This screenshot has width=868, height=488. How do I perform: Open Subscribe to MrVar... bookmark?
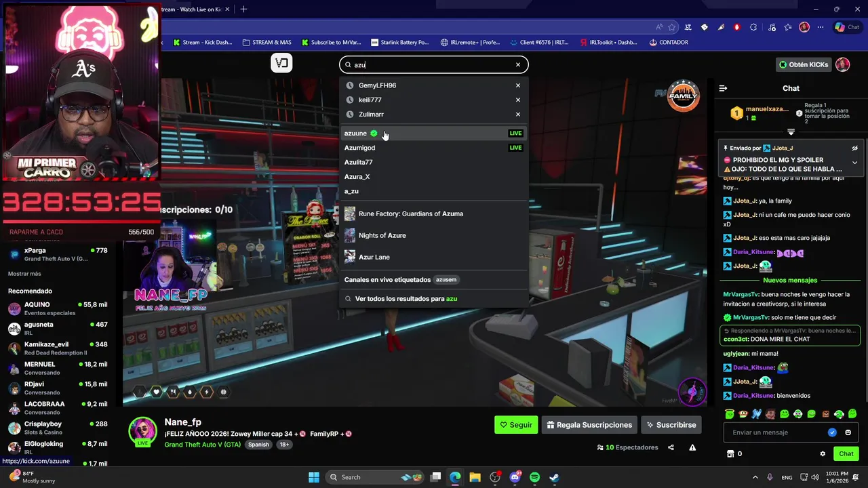click(331, 42)
